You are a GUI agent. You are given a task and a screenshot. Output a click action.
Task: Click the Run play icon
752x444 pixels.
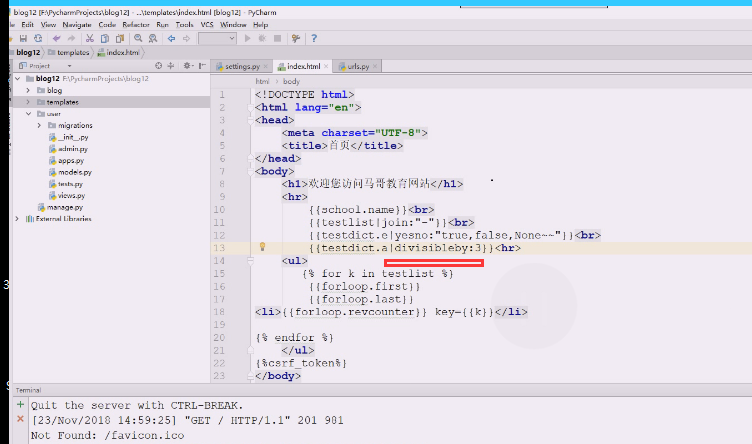pyautogui.click(x=247, y=38)
